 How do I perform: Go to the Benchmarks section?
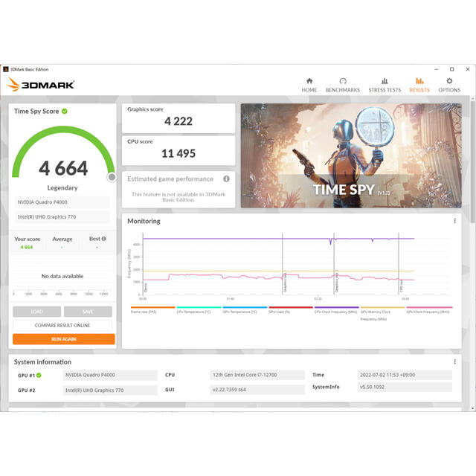pos(342,85)
